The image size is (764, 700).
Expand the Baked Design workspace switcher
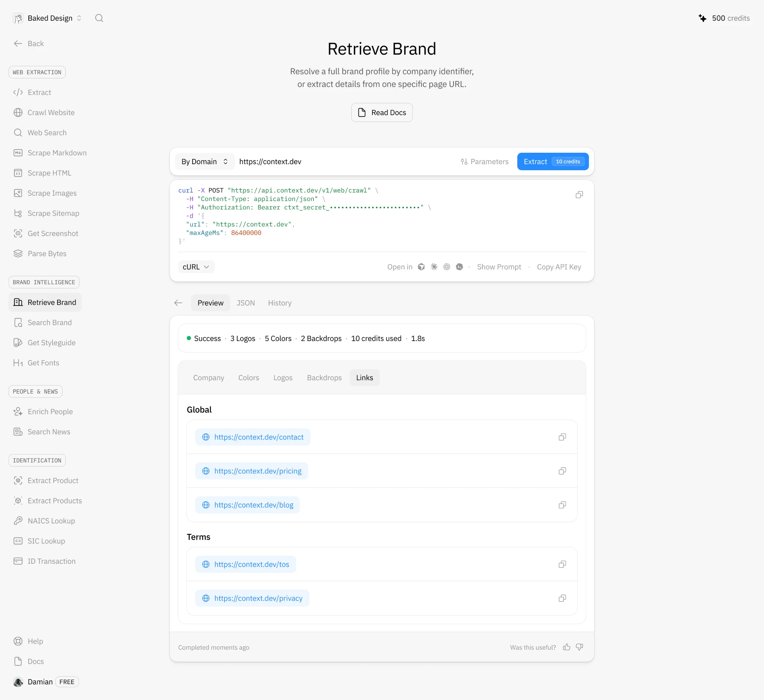[x=47, y=18]
